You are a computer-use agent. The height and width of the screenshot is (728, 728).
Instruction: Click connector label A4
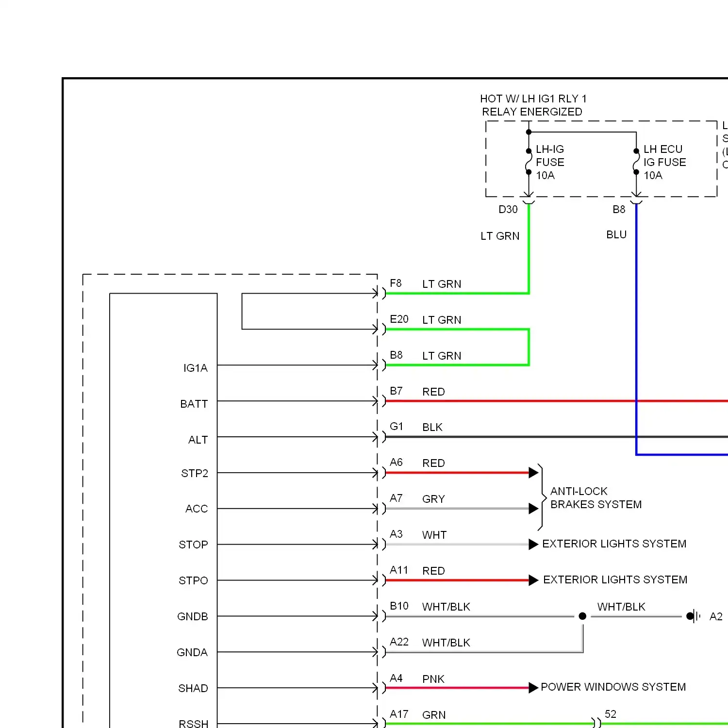pyautogui.click(x=396, y=678)
